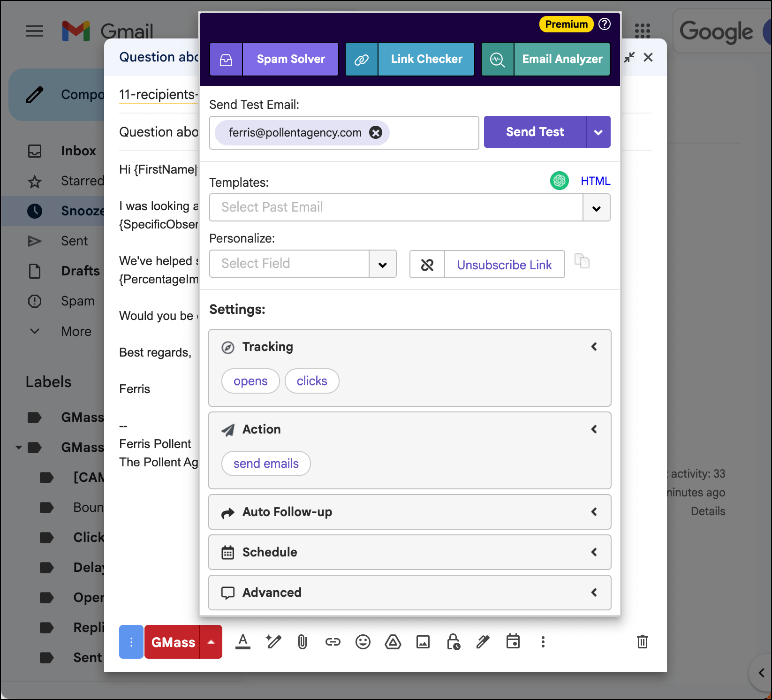Open the Select Past Email dropdown arrow

(597, 207)
